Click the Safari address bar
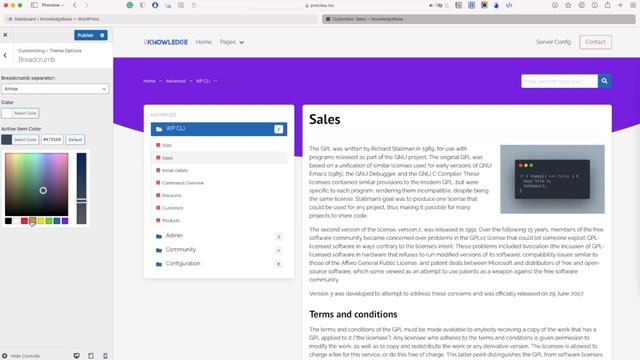 [320, 5]
